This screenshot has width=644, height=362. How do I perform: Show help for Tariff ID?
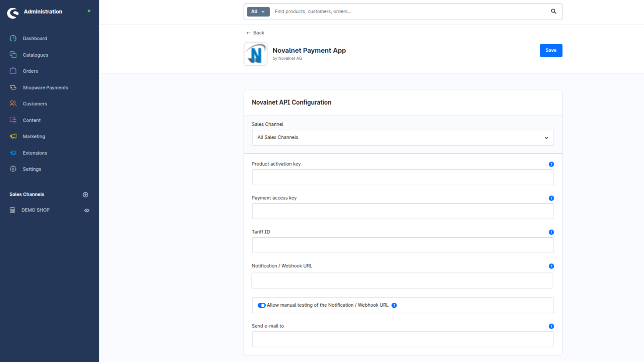coord(551,232)
